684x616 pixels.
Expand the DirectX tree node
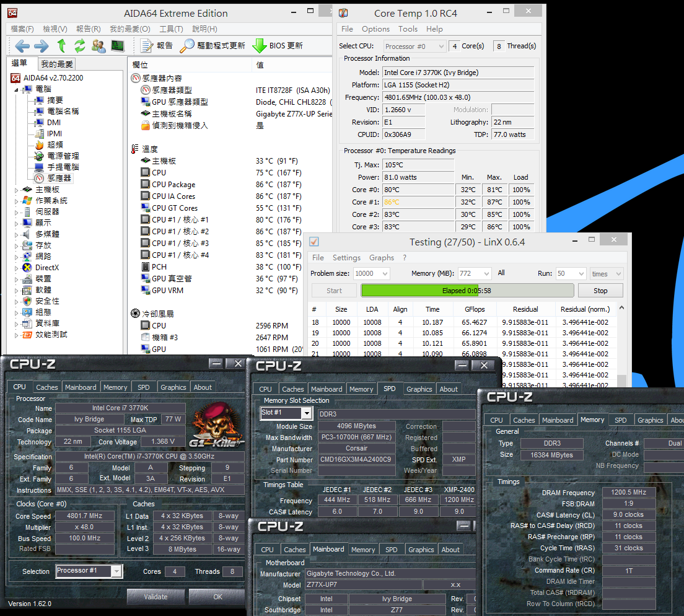coord(17,268)
